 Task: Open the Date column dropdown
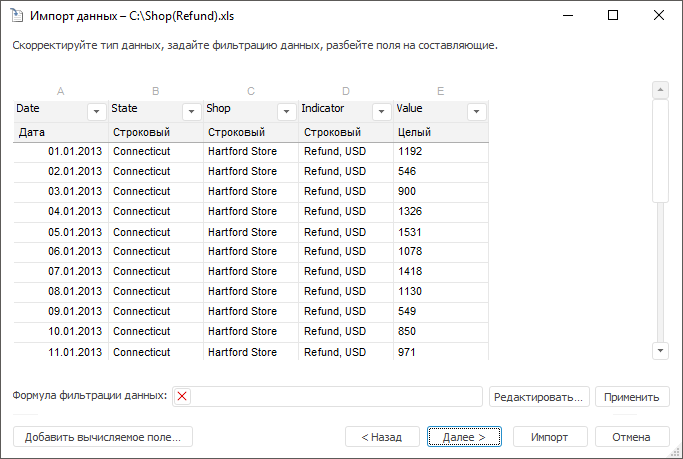click(x=97, y=111)
